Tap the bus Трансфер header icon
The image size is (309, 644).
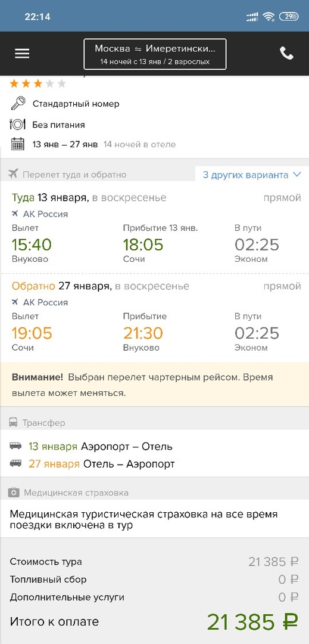click(14, 422)
